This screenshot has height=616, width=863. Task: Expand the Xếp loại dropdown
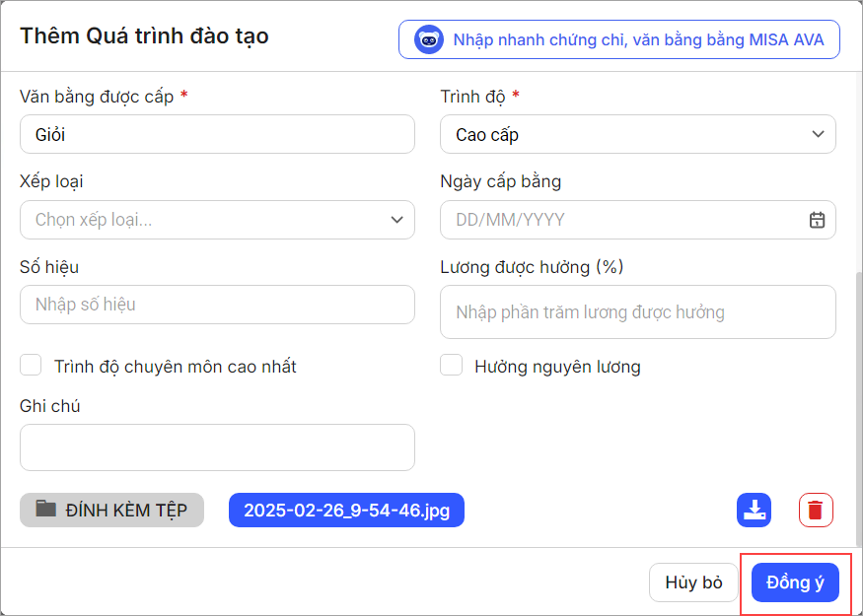[x=217, y=220]
